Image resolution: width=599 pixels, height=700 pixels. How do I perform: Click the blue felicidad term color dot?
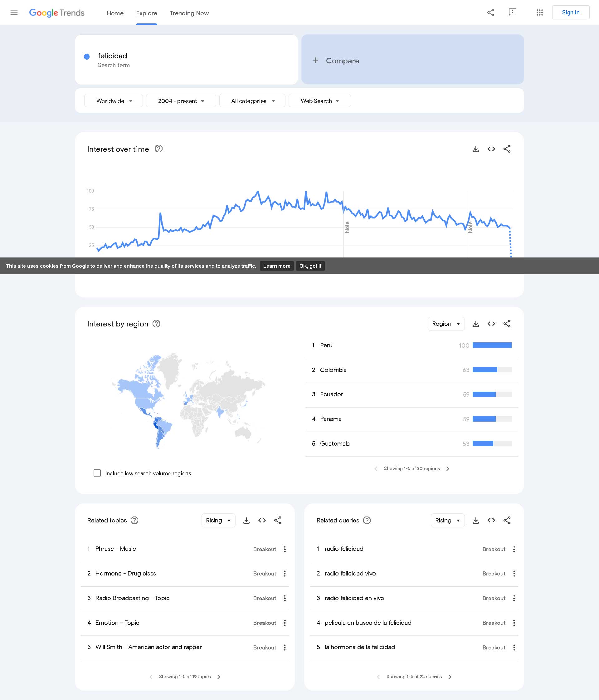87,56
